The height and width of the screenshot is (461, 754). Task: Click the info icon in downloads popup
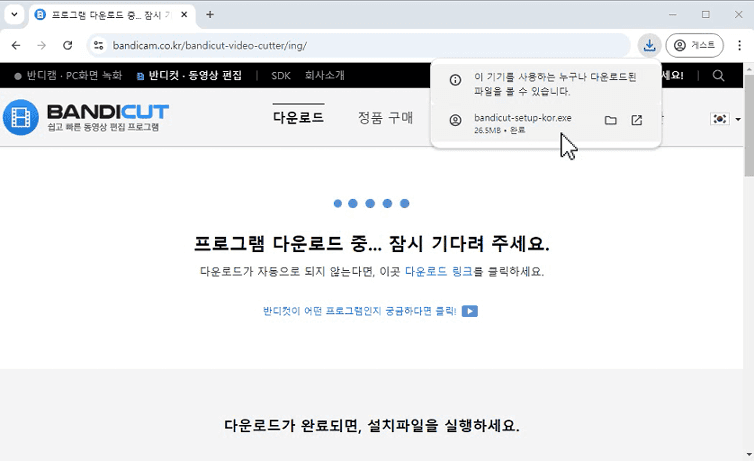click(455, 80)
